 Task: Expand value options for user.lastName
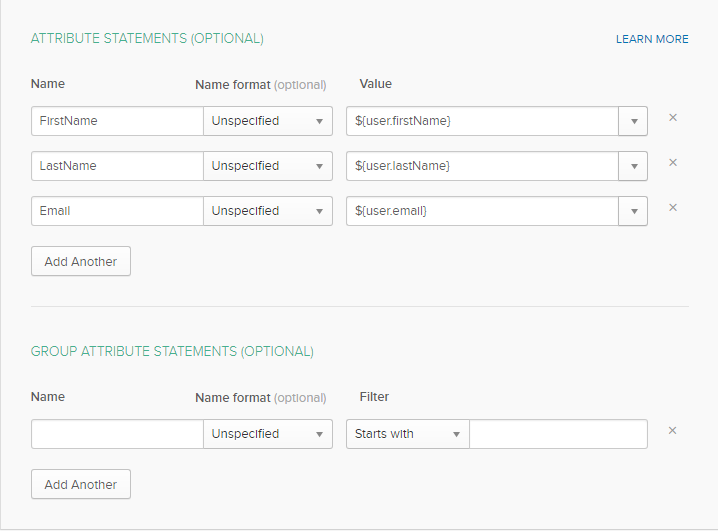[x=633, y=166]
